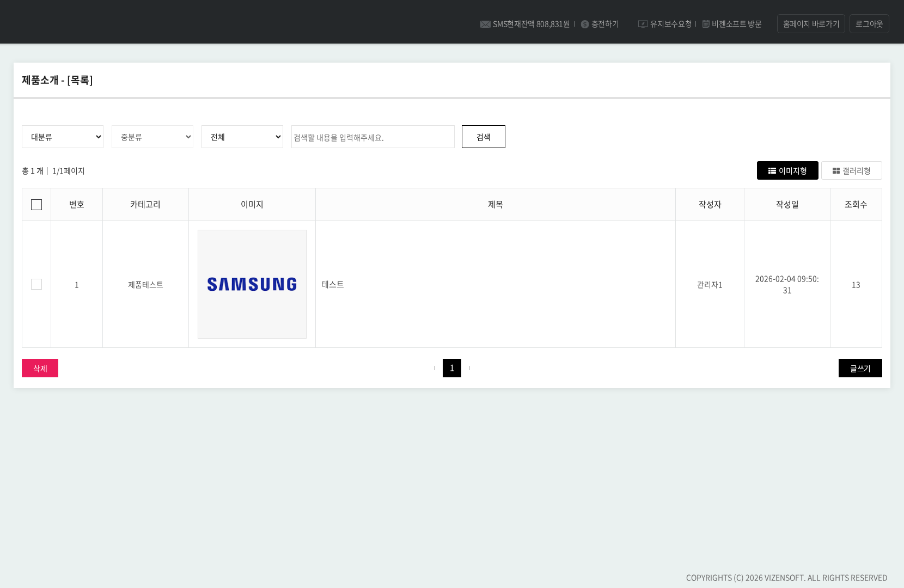Click the list icon in 이미지형 button
904x588 pixels.
click(x=772, y=171)
